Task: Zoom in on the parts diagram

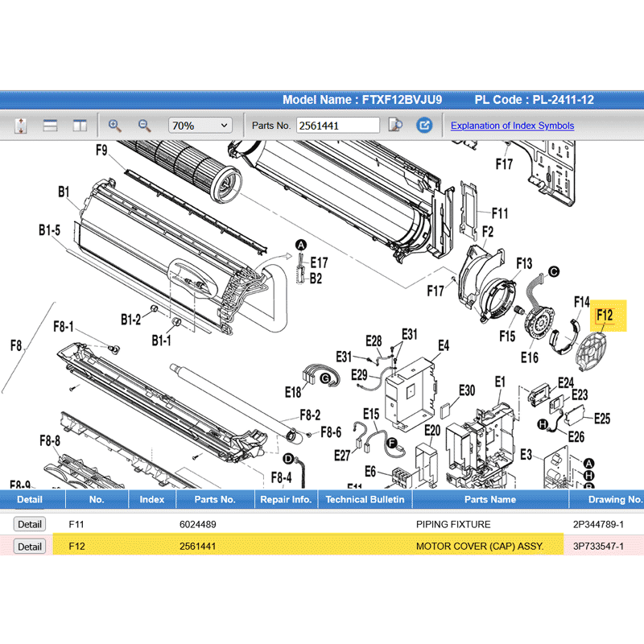Action: (115, 126)
